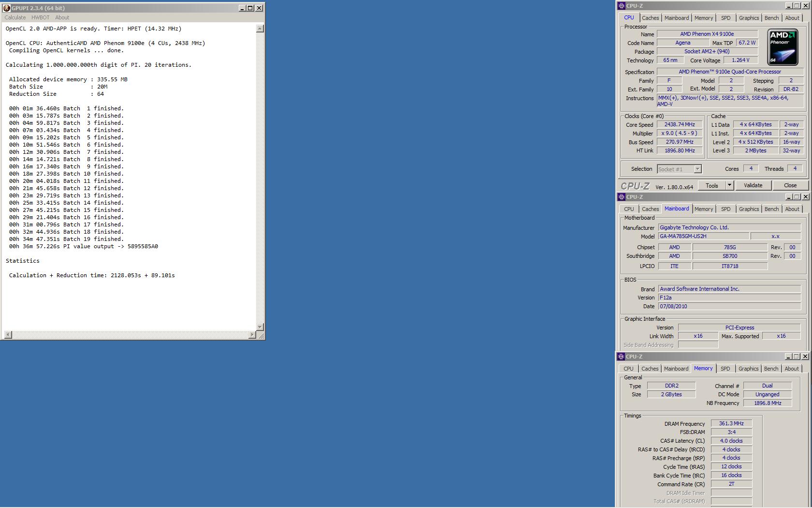Click the GPUPI title bar app icon
812x508 pixels.
(x=7, y=8)
